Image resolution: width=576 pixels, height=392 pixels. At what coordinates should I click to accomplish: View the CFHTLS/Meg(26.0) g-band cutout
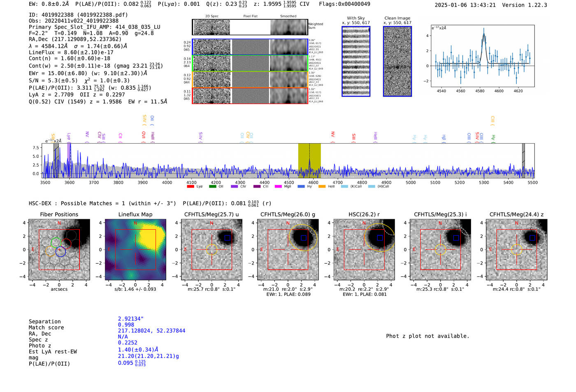(x=288, y=249)
